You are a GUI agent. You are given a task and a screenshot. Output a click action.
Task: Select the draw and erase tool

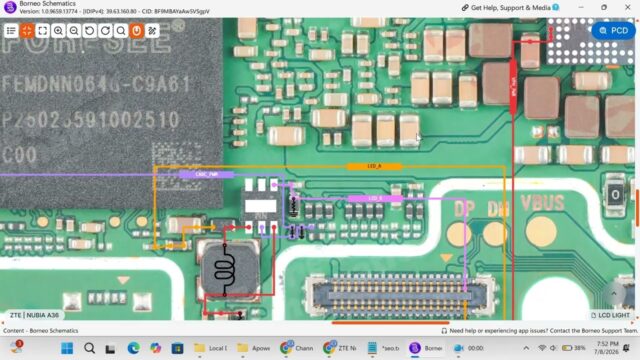152,31
